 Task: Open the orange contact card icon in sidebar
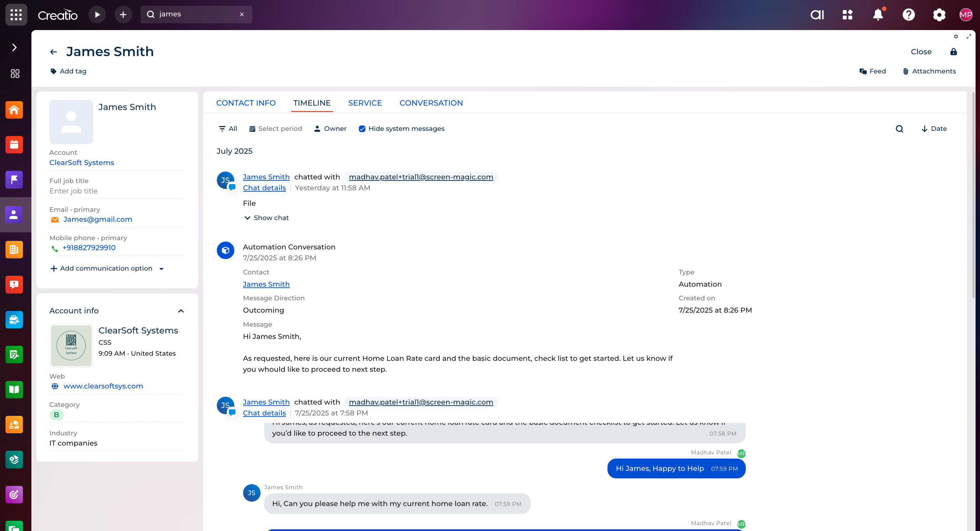(14, 425)
